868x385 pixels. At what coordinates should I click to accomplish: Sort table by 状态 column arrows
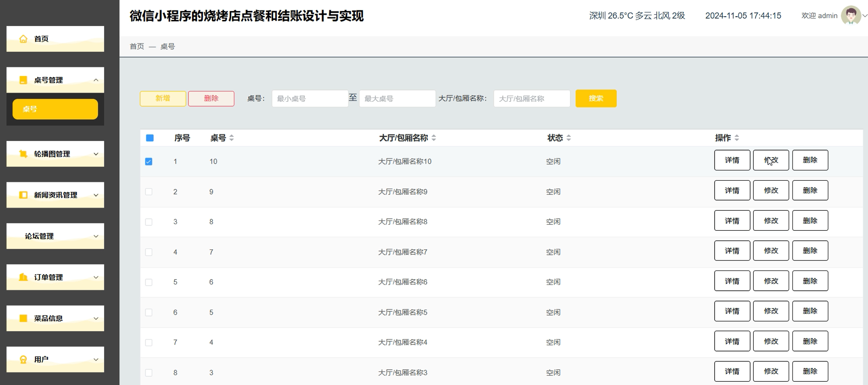point(569,138)
